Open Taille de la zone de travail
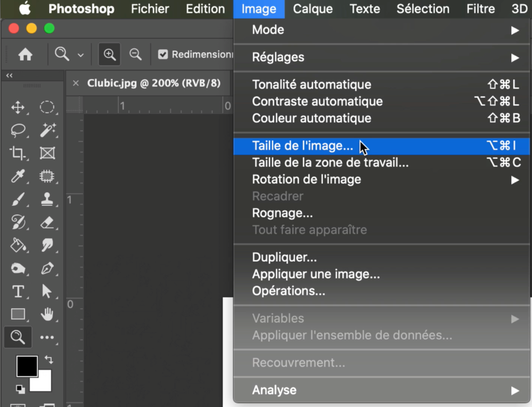Screen dimensions: 532x407 click(382, 163)
